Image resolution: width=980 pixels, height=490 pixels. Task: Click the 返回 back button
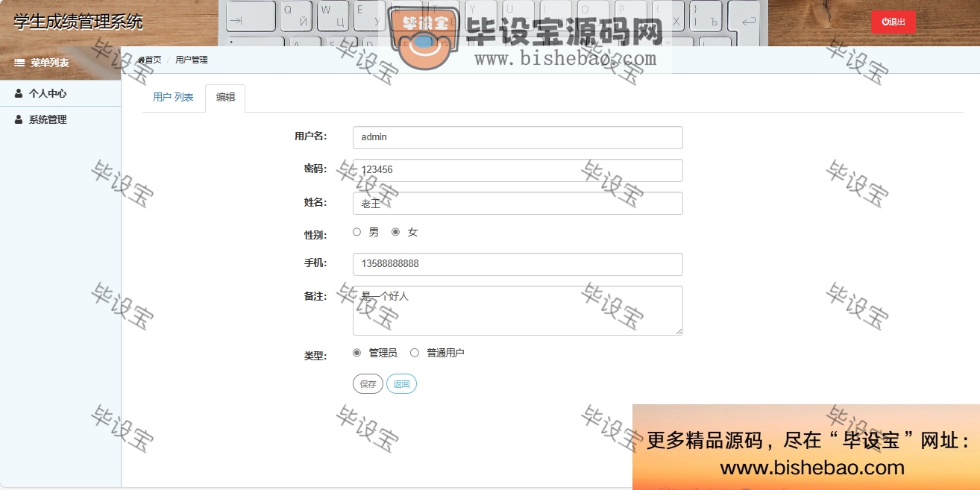point(401,384)
